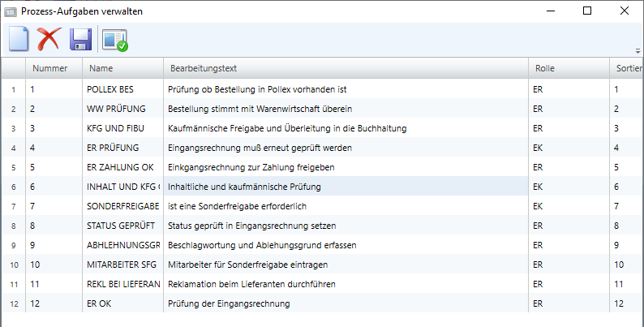644x327 pixels.
Task: Click the floppy disk save icon
Action: tap(79, 39)
